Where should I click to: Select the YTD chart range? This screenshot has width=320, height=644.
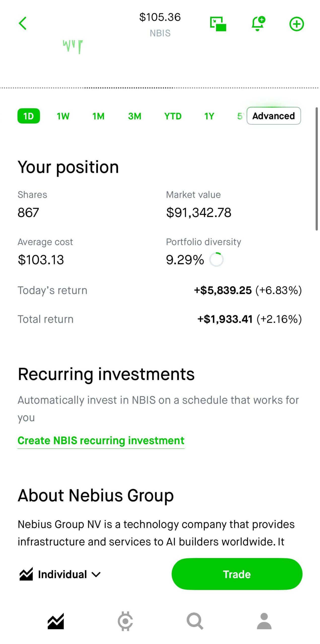pyautogui.click(x=173, y=116)
